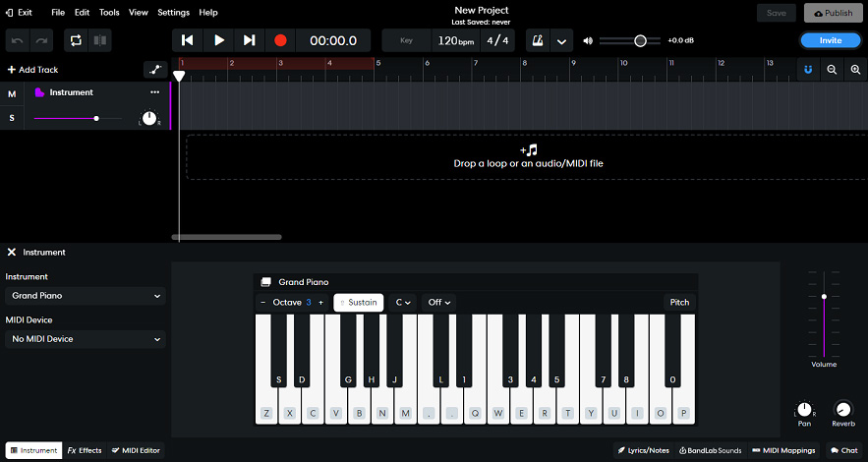Open the Grand Piano instrument dropdown
This screenshot has height=462, width=868.
pyautogui.click(x=86, y=296)
